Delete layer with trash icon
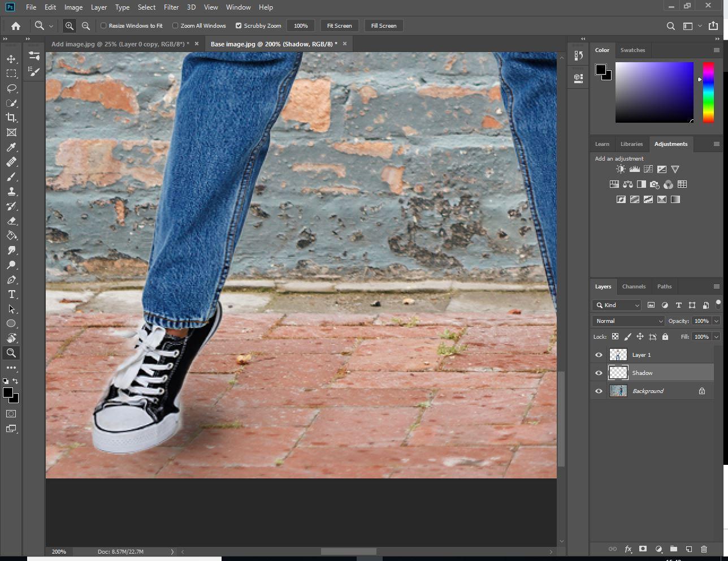The image size is (728, 561). (704, 549)
